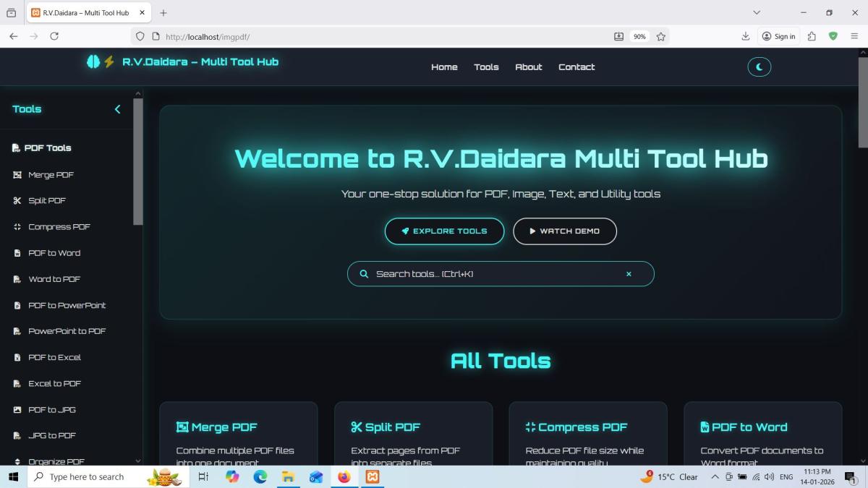Click the brain logo icon in header
Image resolution: width=868 pixels, height=488 pixels.
click(x=93, y=62)
